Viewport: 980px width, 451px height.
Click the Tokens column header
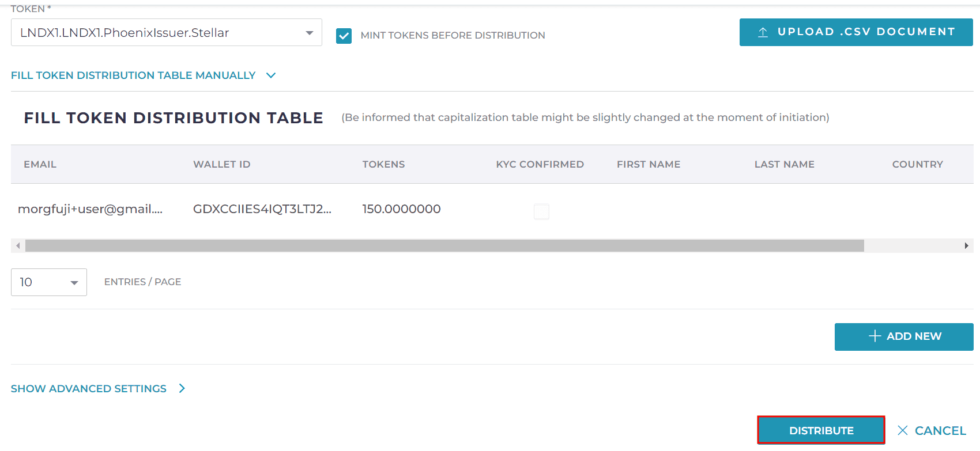[x=383, y=164]
